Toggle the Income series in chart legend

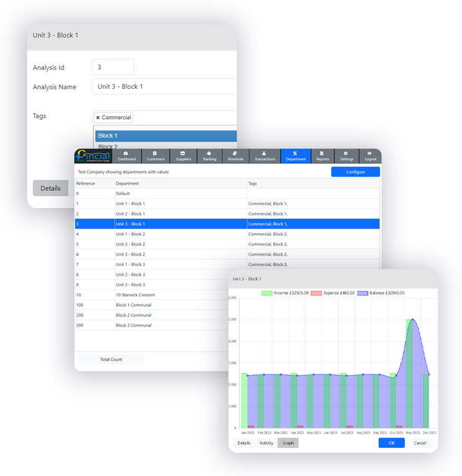point(285,292)
